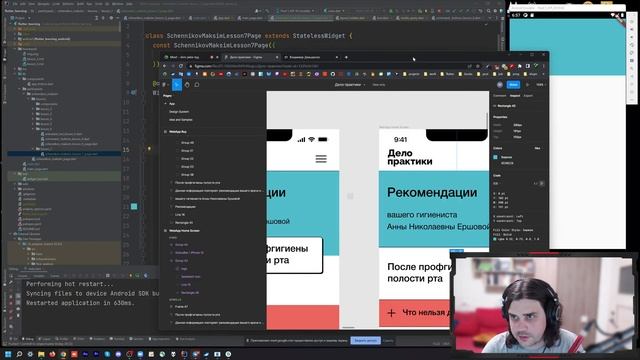Click the teal color preview in the editor gutter
Screen dimensions: 640x360
(134, 207)
